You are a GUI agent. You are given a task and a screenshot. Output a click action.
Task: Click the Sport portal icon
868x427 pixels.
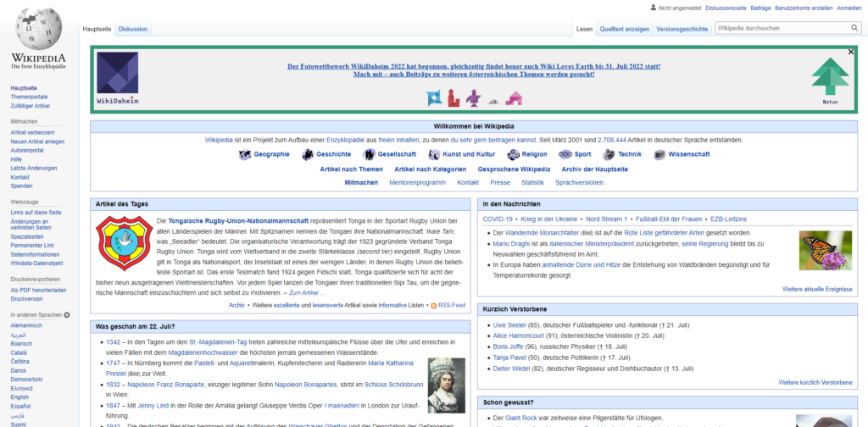point(565,155)
